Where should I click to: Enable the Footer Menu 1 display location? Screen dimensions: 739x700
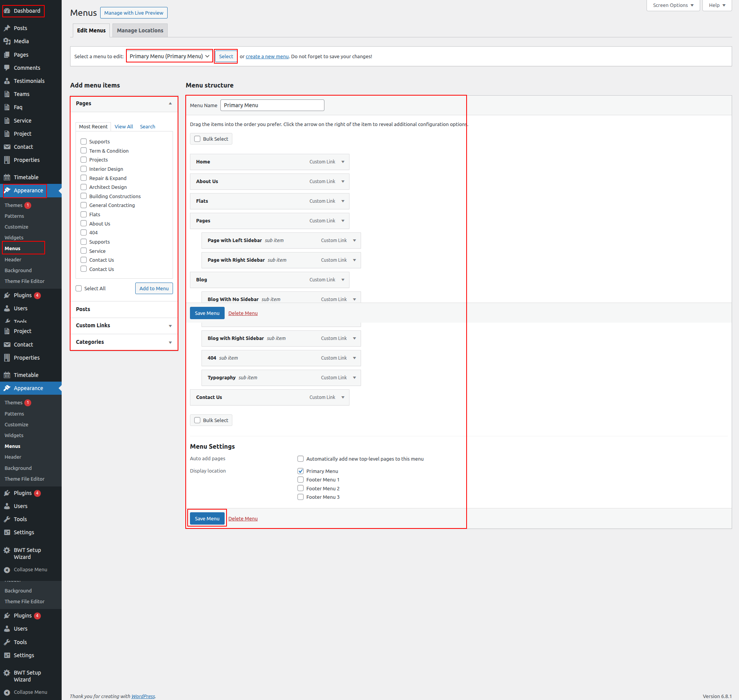tap(301, 480)
